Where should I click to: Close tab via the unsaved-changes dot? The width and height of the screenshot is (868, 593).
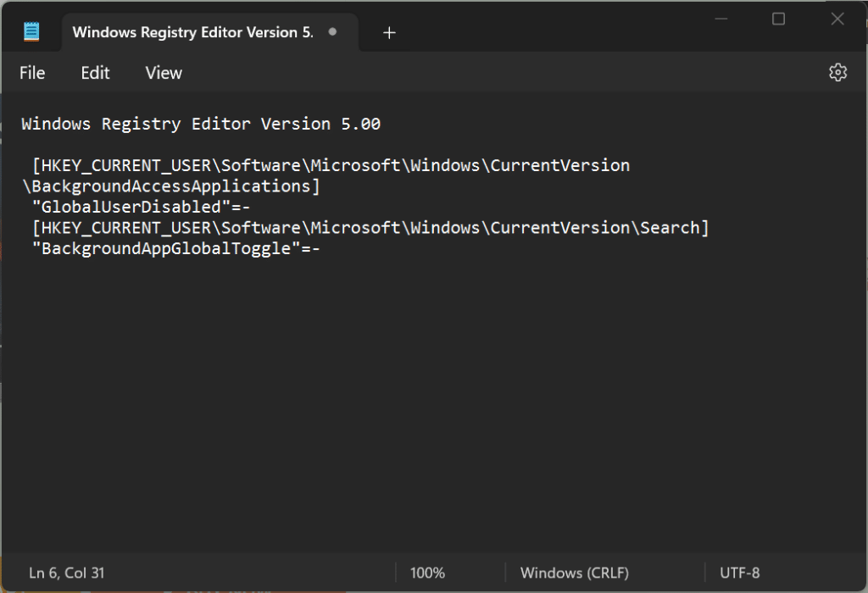pos(332,31)
